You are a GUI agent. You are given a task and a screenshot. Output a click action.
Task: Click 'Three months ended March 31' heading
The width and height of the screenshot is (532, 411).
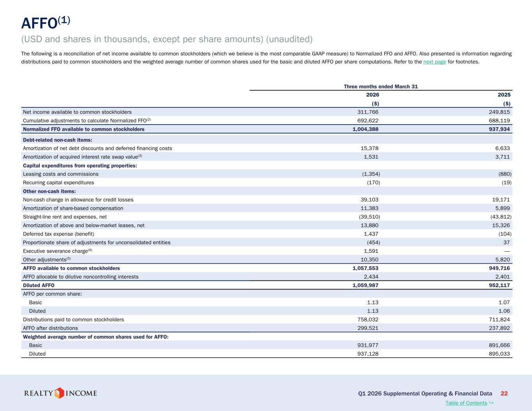pos(381,86)
